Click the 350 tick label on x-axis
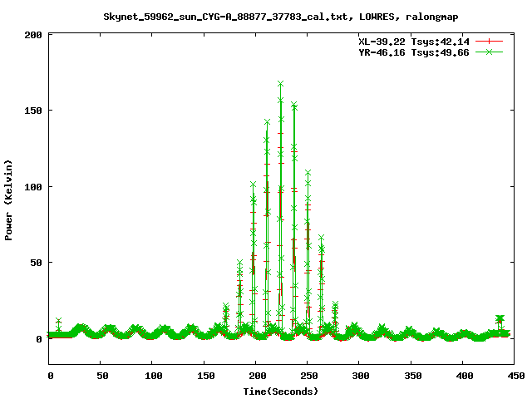 [412, 376]
